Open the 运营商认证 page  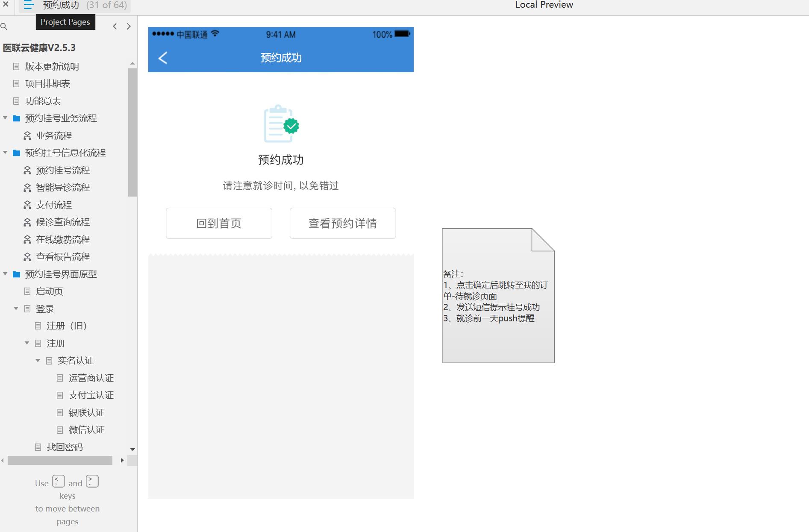point(91,378)
